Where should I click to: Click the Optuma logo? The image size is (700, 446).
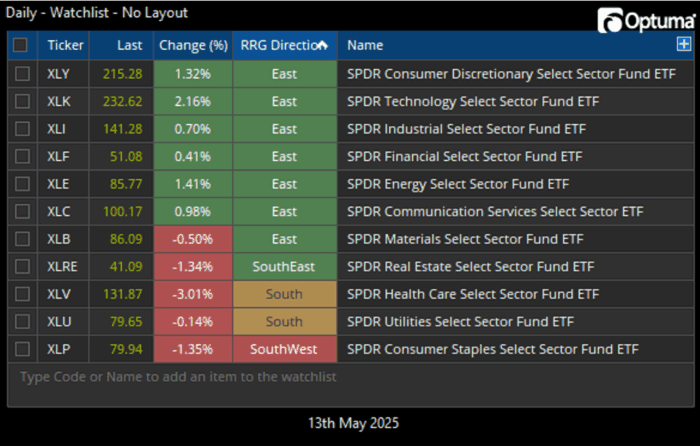(x=645, y=20)
